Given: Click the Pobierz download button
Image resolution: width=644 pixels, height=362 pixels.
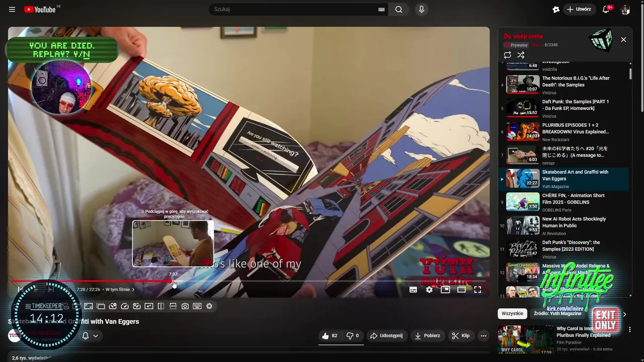Looking at the screenshot, I should 428,336.
